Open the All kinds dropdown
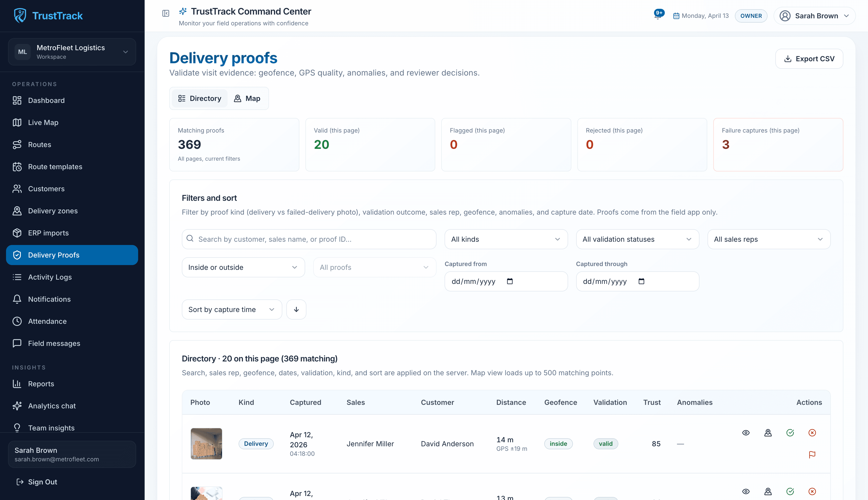868x500 pixels. point(506,239)
